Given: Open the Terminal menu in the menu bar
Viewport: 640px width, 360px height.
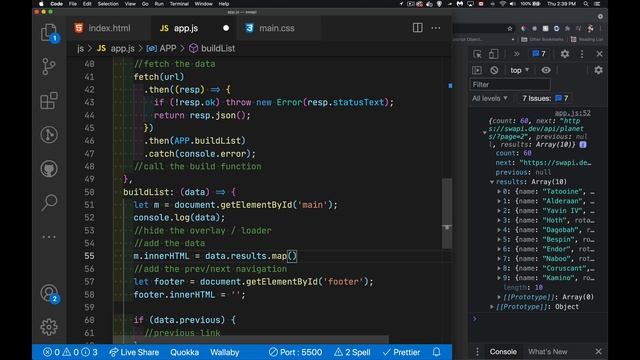Looking at the screenshot, I should click(x=179, y=4).
